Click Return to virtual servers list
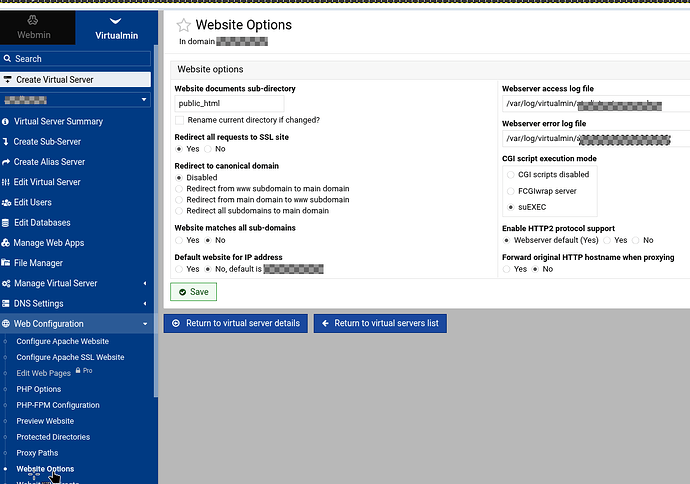The height and width of the screenshot is (484, 690). [380, 323]
